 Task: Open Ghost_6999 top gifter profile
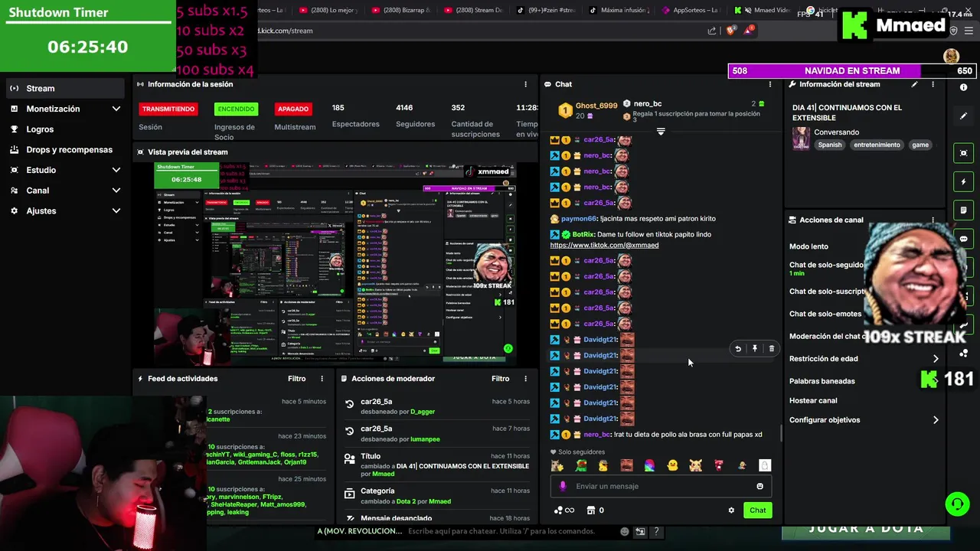(x=596, y=106)
